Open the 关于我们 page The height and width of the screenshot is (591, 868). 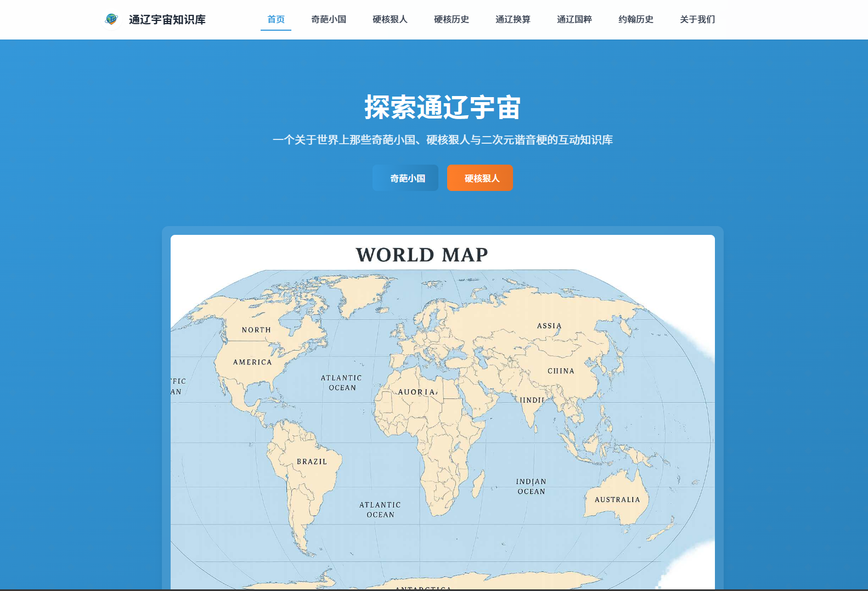point(697,19)
